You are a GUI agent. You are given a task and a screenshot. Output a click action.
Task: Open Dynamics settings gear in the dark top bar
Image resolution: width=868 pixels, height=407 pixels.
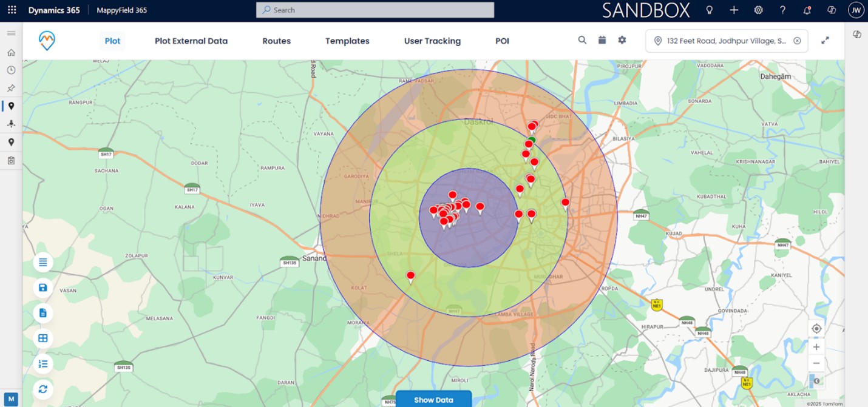pyautogui.click(x=758, y=10)
